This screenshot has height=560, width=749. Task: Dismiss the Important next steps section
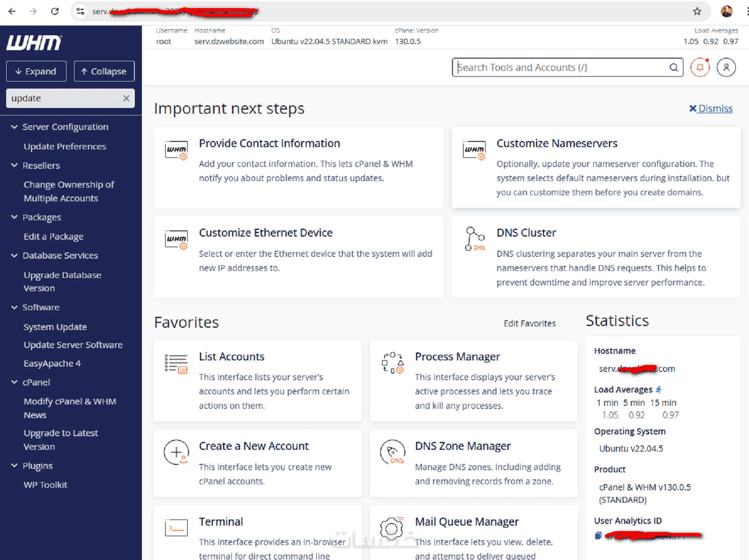(711, 108)
